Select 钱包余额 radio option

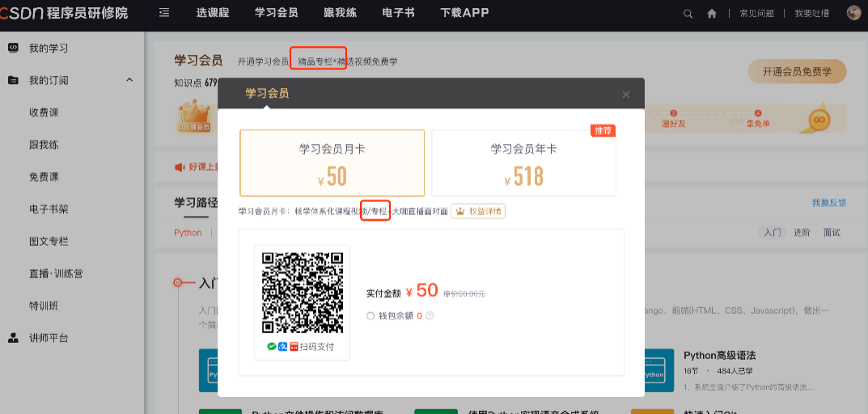pyautogui.click(x=370, y=316)
